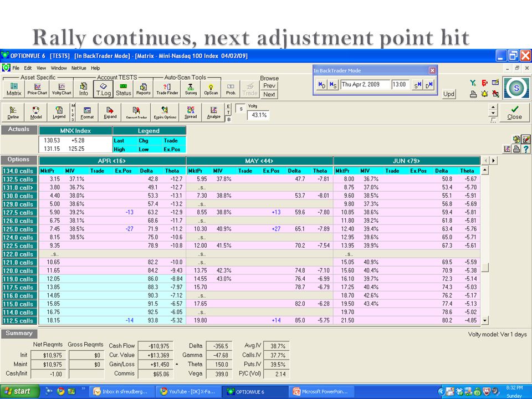
Task: Open the NetVue menu
Action: [79, 68]
